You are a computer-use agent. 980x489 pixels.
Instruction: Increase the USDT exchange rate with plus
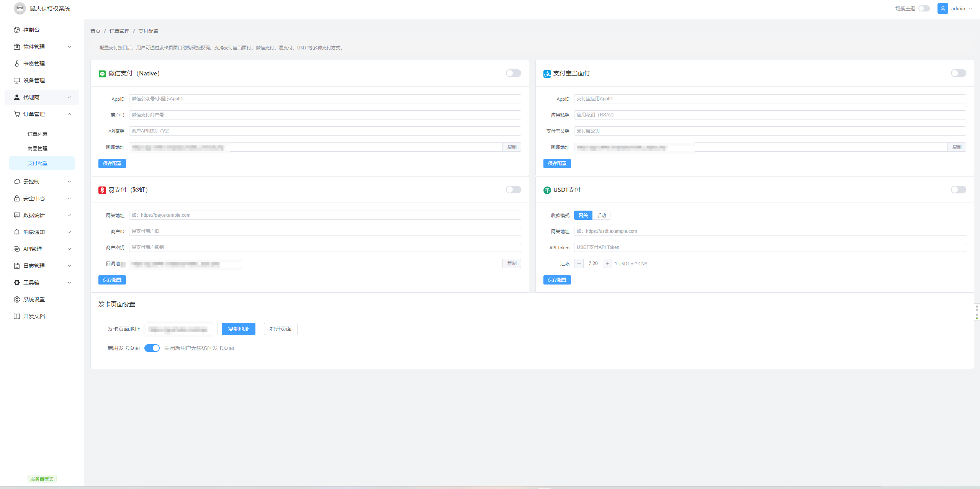607,263
